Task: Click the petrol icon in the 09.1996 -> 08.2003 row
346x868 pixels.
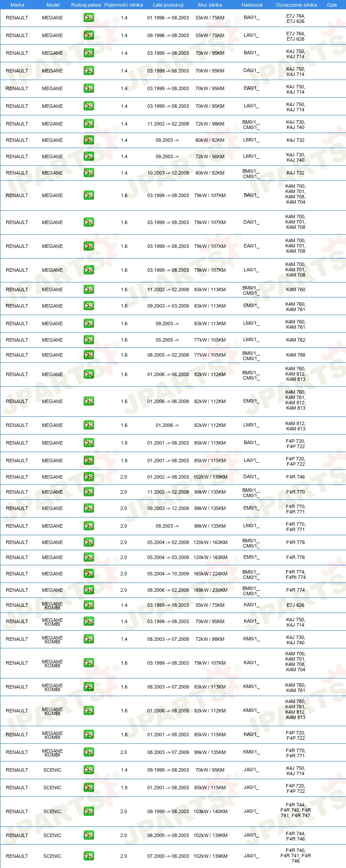Action: (x=89, y=35)
